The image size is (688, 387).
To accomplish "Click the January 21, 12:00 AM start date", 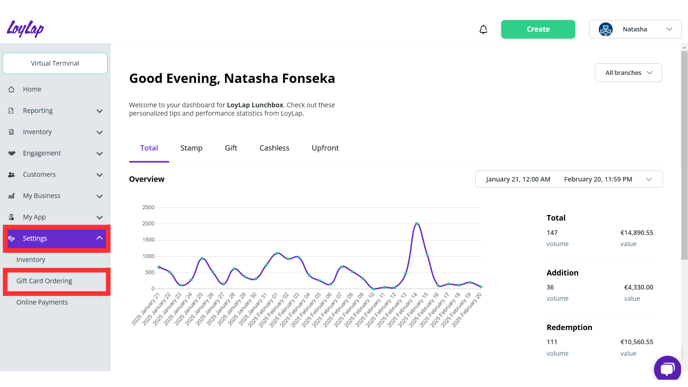I will coord(518,179).
